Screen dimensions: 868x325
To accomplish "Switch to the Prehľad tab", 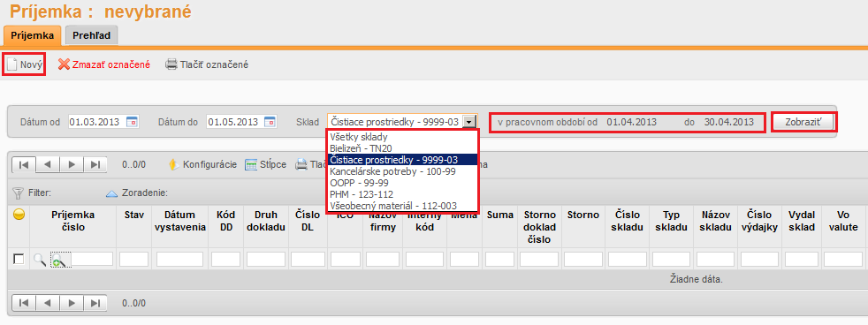I will pos(91,35).
